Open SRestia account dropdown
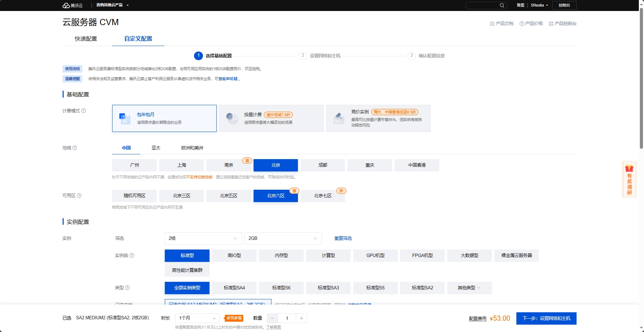The image size is (644, 332). pyautogui.click(x=539, y=5)
